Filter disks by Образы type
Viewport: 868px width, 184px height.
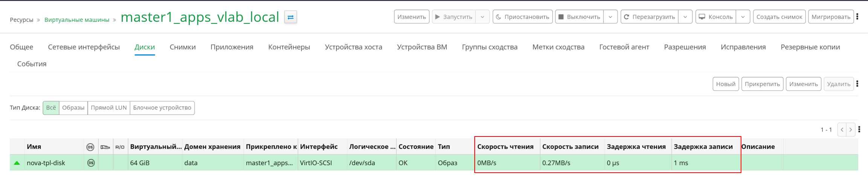click(73, 108)
